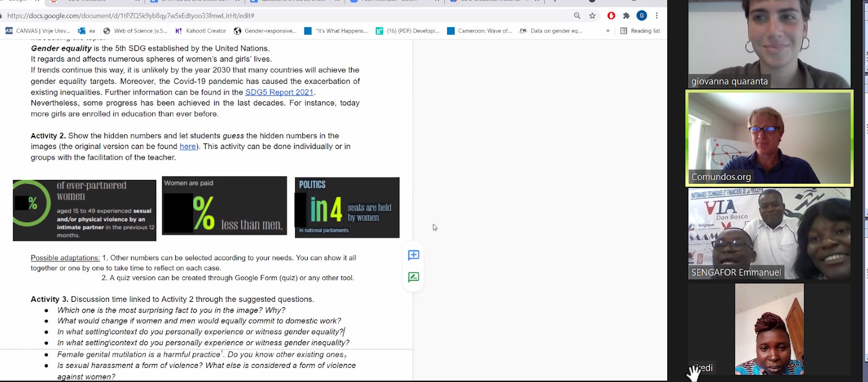
Task: Click the 'Gender equality' bold italic text
Action: [x=61, y=48]
